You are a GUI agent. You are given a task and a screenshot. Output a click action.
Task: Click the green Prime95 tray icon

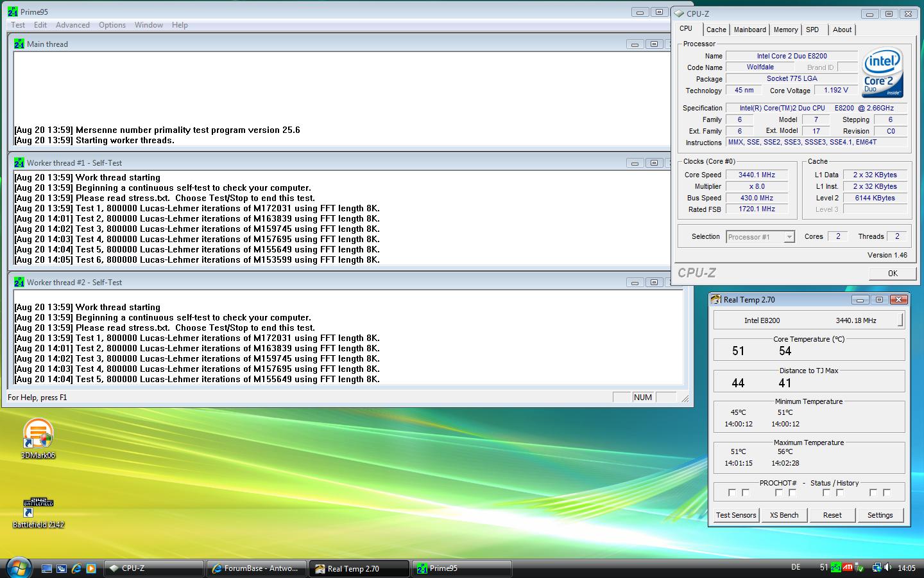point(835,568)
